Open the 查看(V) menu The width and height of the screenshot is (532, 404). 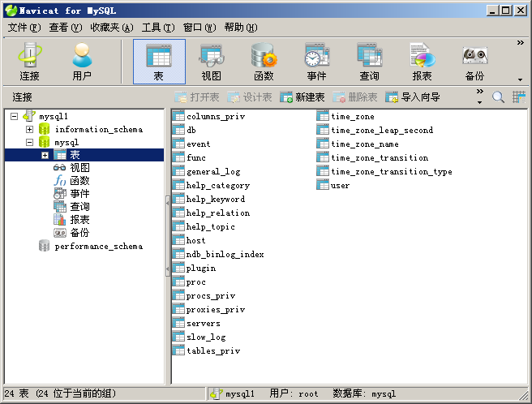66,27
